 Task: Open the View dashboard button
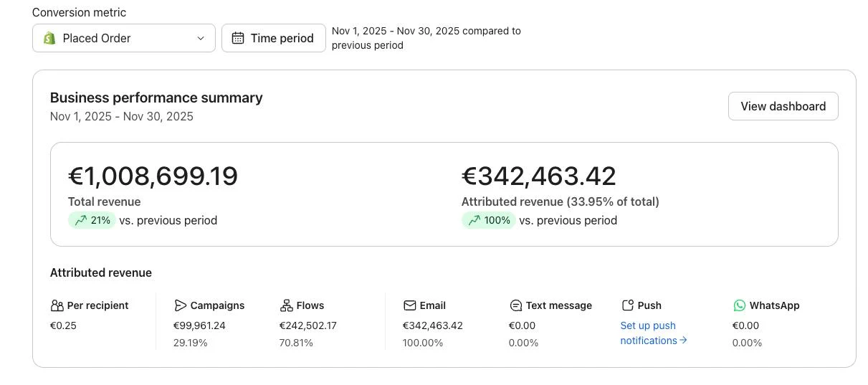[783, 106]
